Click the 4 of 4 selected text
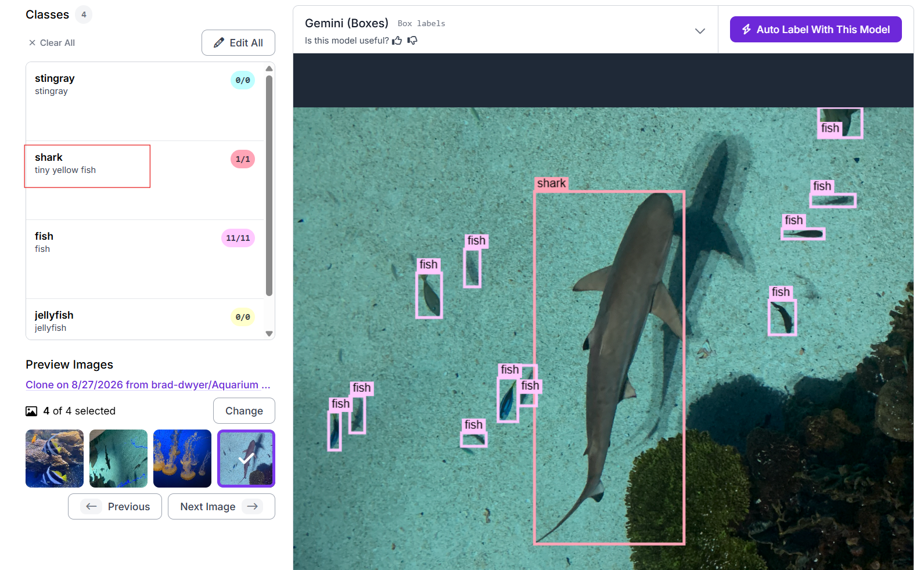The width and height of the screenshot is (924, 570). pyautogui.click(x=80, y=411)
